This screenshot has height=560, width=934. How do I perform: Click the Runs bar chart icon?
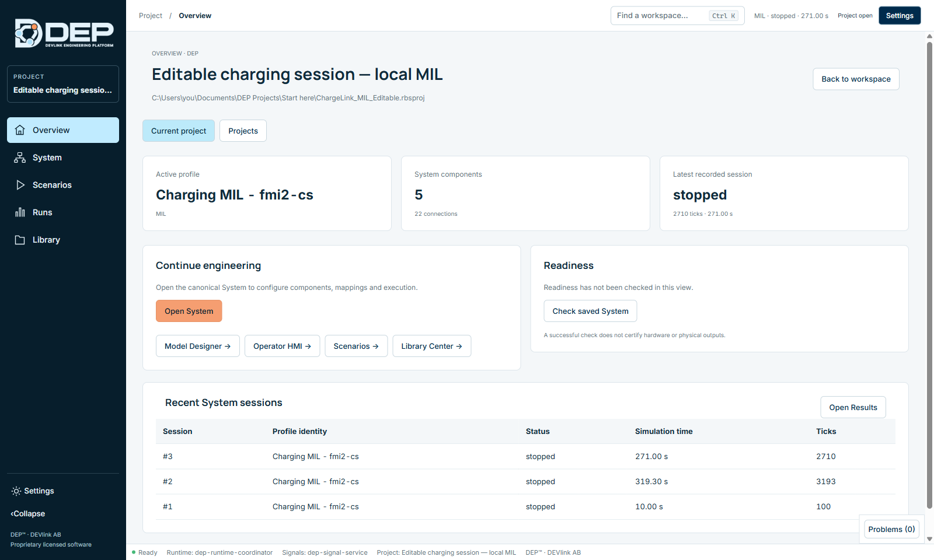(20, 212)
